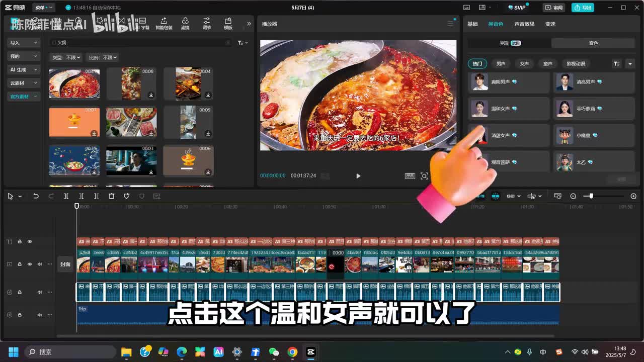The image size is (644, 362).
Task: Click the 导出 export button
Action: click(x=583, y=8)
